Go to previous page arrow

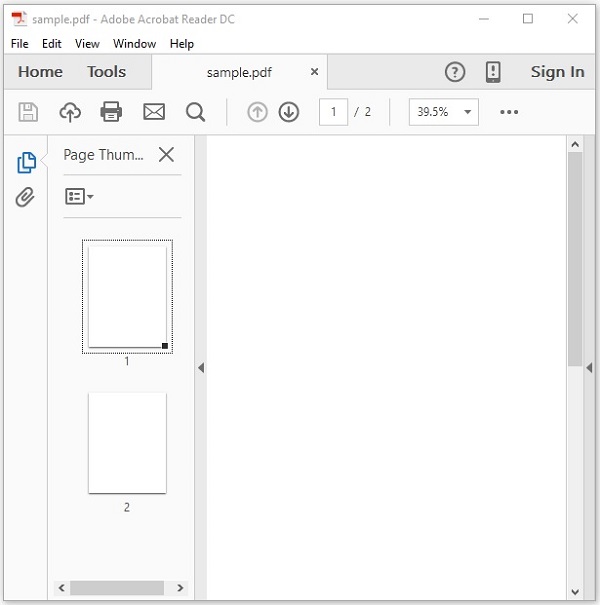pyautogui.click(x=257, y=112)
